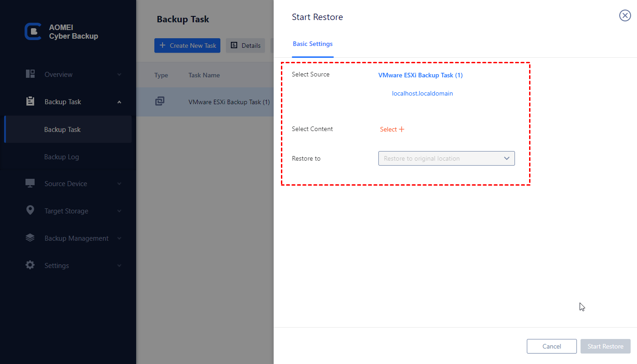This screenshot has height=364, width=637.
Task: Click the Settings gear icon
Action: click(x=30, y=265)
